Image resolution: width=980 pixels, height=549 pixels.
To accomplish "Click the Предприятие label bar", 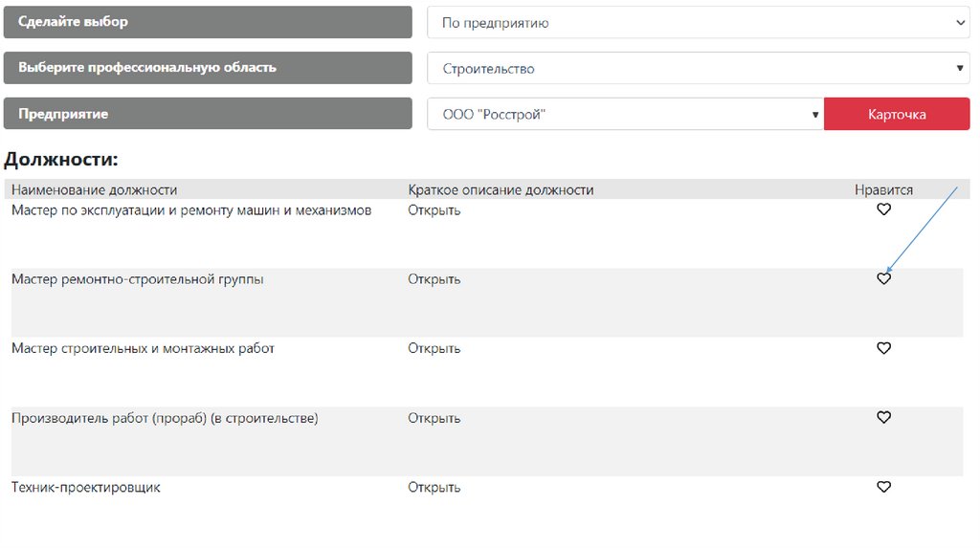I will (208, 114).
